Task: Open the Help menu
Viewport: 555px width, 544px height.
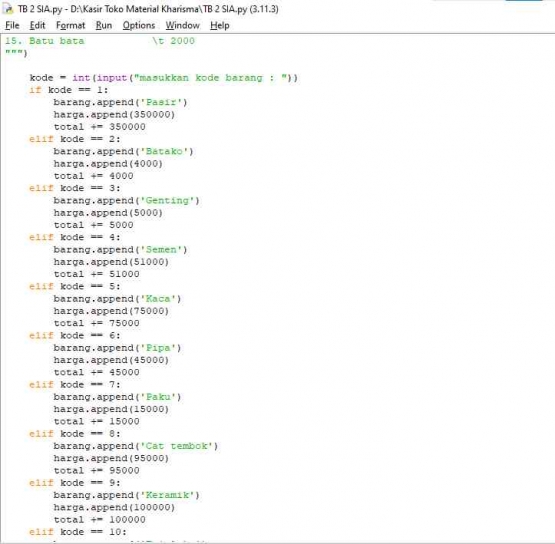Action: (219, 25)
